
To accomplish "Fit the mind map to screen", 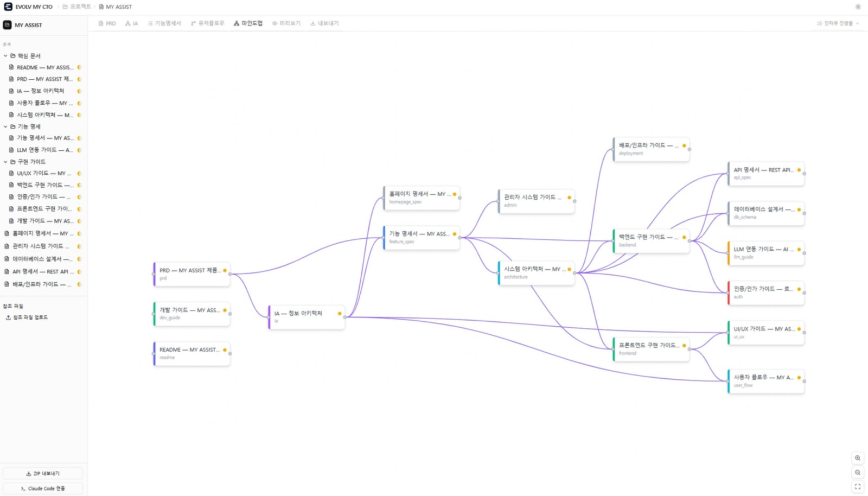I will (x=857, y=487).
